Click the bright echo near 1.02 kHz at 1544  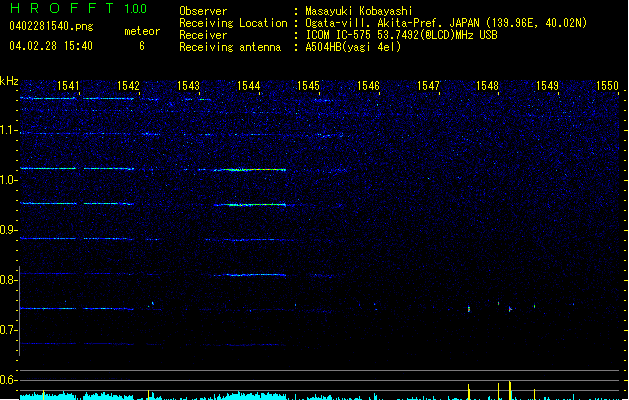(250, 170)
